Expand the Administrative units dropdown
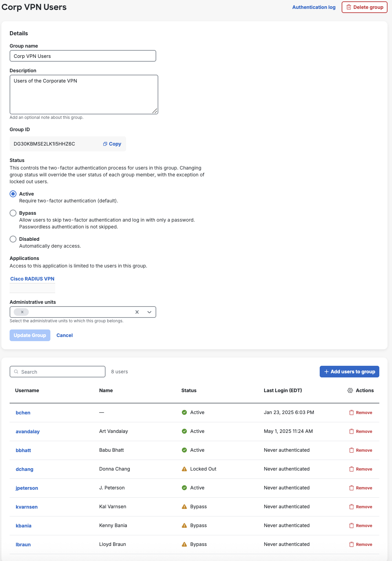 click(x=149, y=312)
